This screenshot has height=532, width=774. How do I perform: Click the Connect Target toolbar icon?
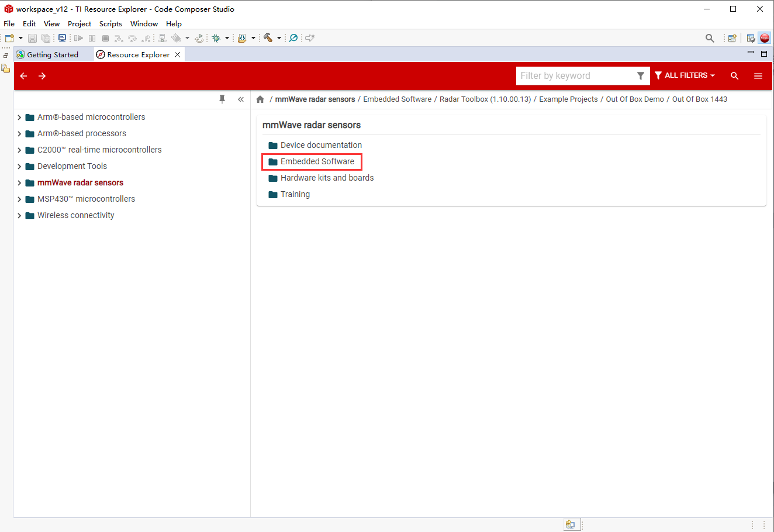163,38
